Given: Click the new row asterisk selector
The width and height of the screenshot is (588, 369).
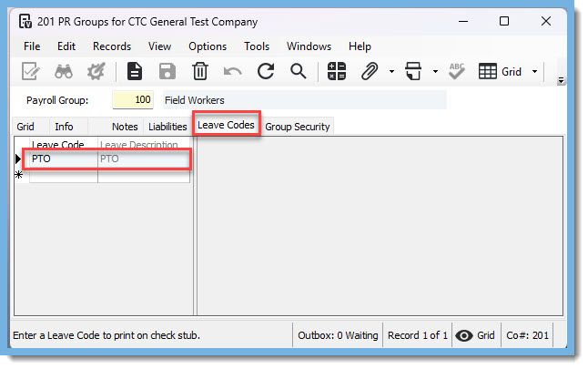Looking at the screenshot, I should tap(19, 175).
